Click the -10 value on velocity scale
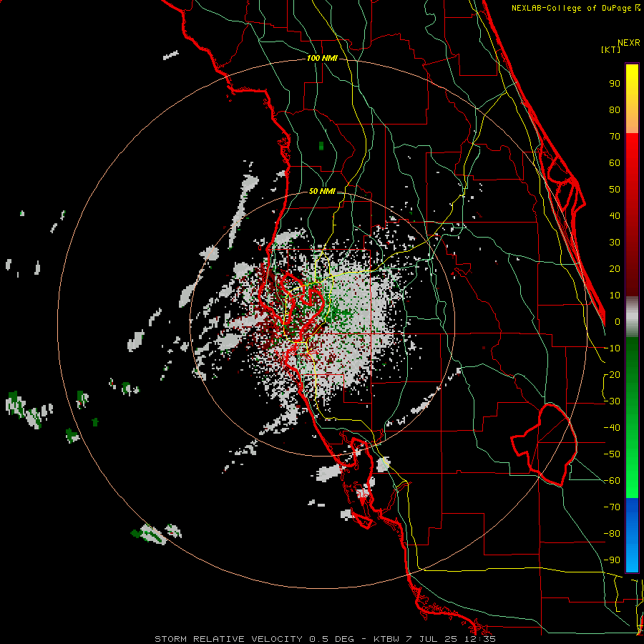The image size is (644, 644). point(612,348)
